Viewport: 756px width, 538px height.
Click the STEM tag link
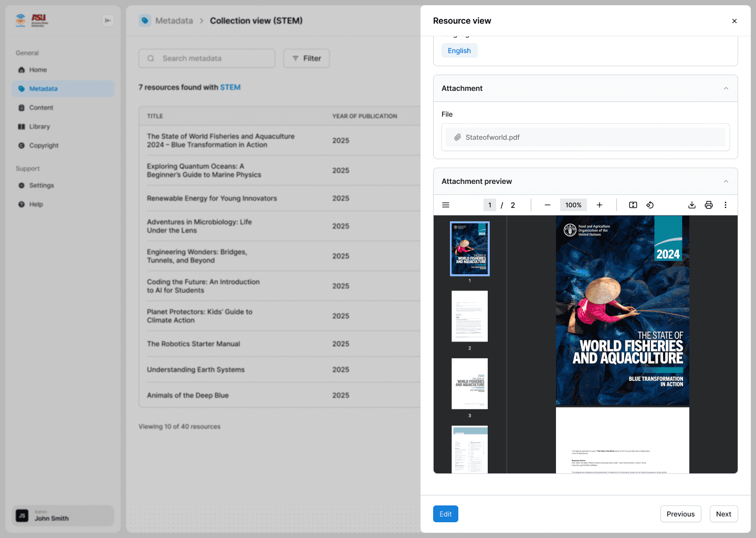click(x=230, y=87)
